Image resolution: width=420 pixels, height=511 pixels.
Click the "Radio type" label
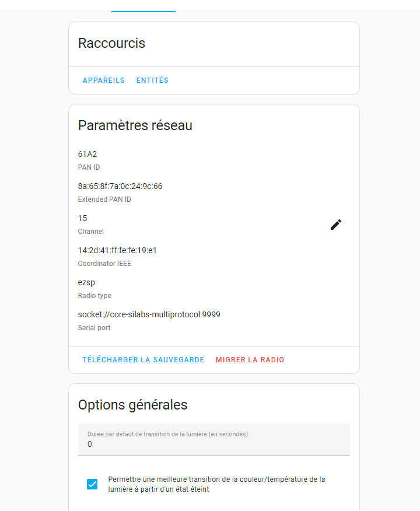click(94, 296)
